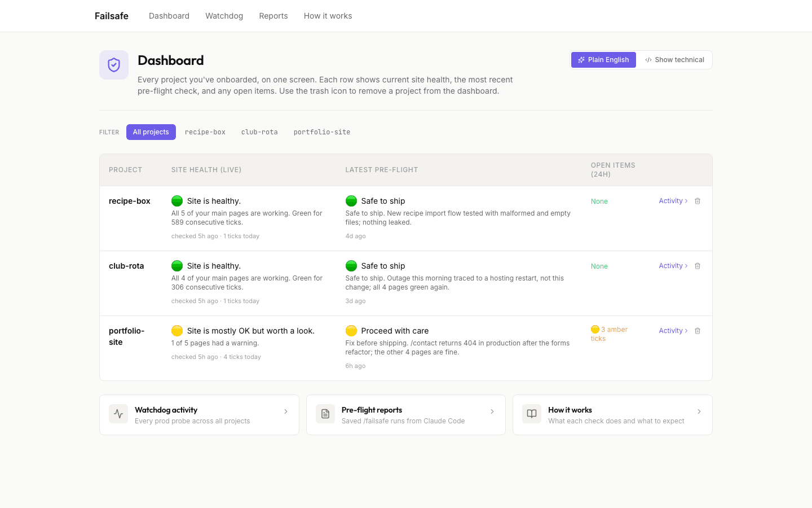Filter dashboard by club-rota
The width and height of the screenshot is (812, 508).
259,132
